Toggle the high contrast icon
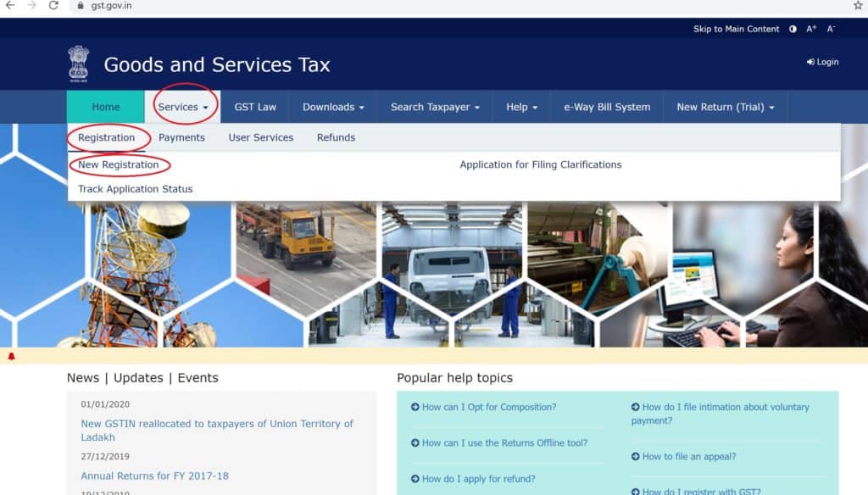Image resolution: width=868 pixels, height=495 pixels. click(x=793, y=29)
